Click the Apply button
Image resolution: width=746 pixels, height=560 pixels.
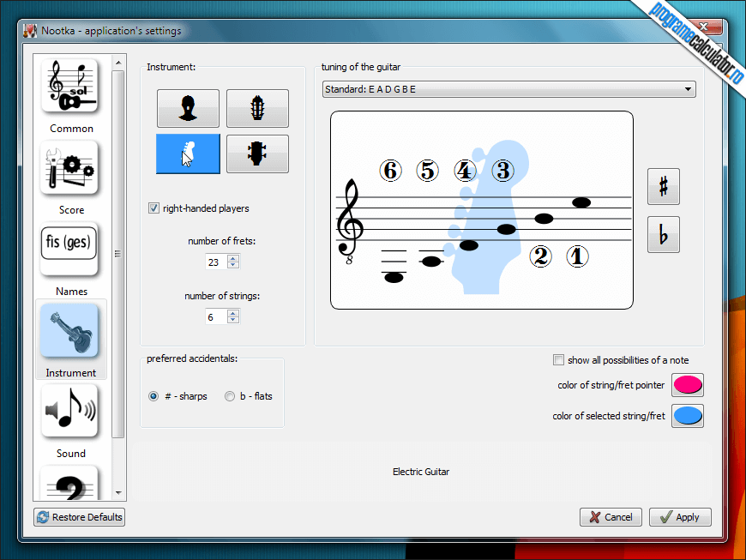[x=680, y=517]
